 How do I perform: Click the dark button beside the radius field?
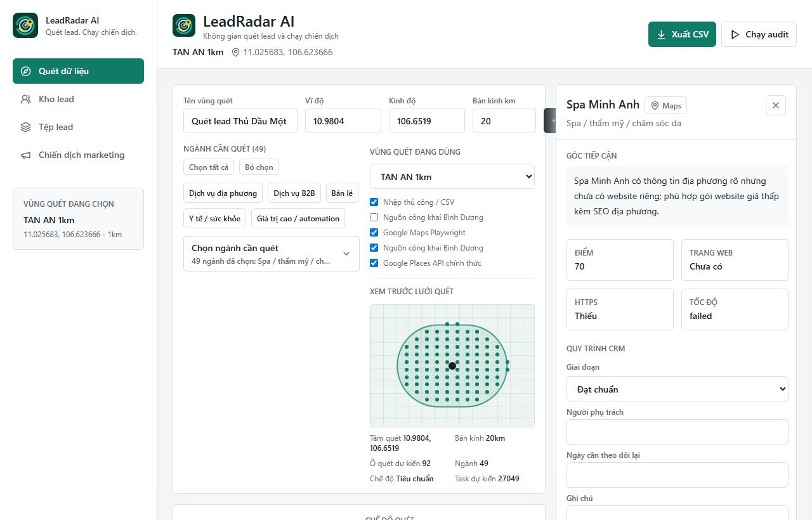pos(551,120)
